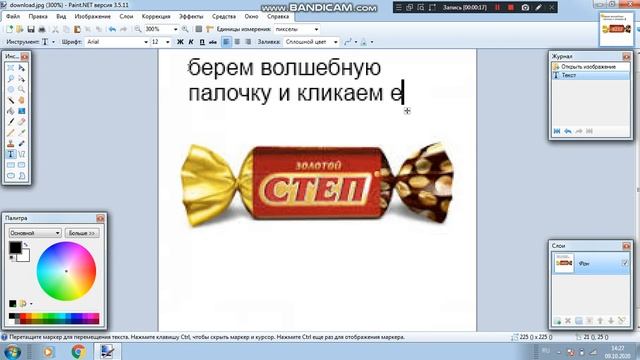Open the Коррекция menu
Screen dimensions: 640x360
coord(156,17)
